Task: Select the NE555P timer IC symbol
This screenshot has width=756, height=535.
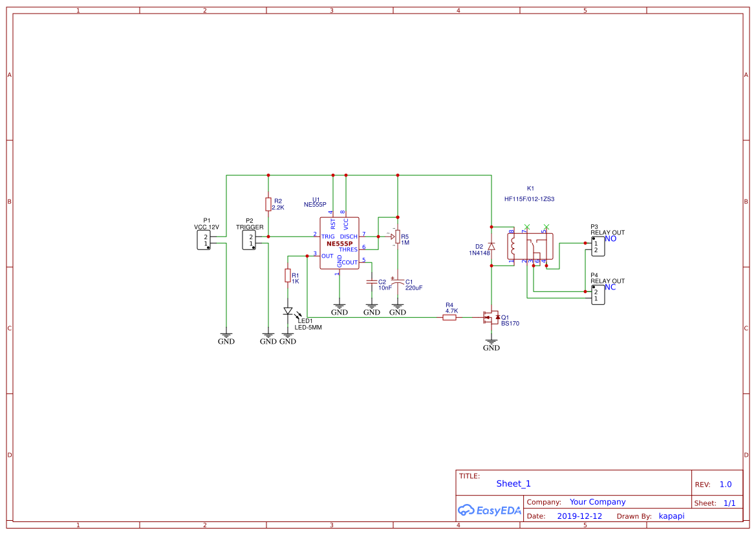Action: [x=340, y=244]
